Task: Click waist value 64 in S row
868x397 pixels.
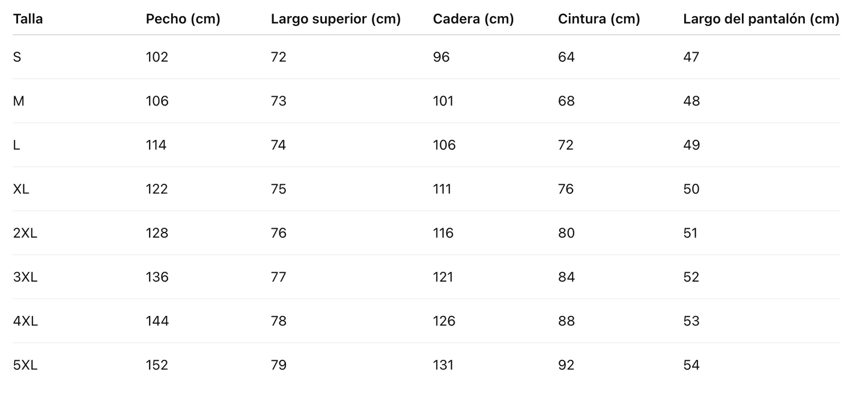Action: pos(566,57)
